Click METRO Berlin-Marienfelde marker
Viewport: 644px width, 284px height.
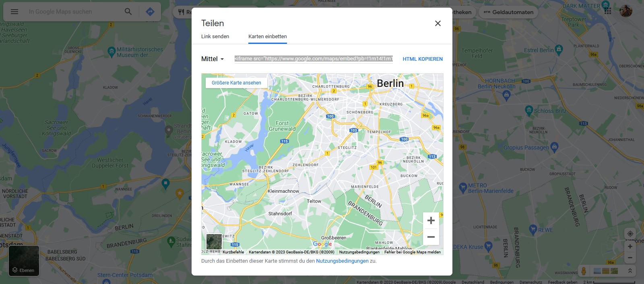(x=463, y=188)
